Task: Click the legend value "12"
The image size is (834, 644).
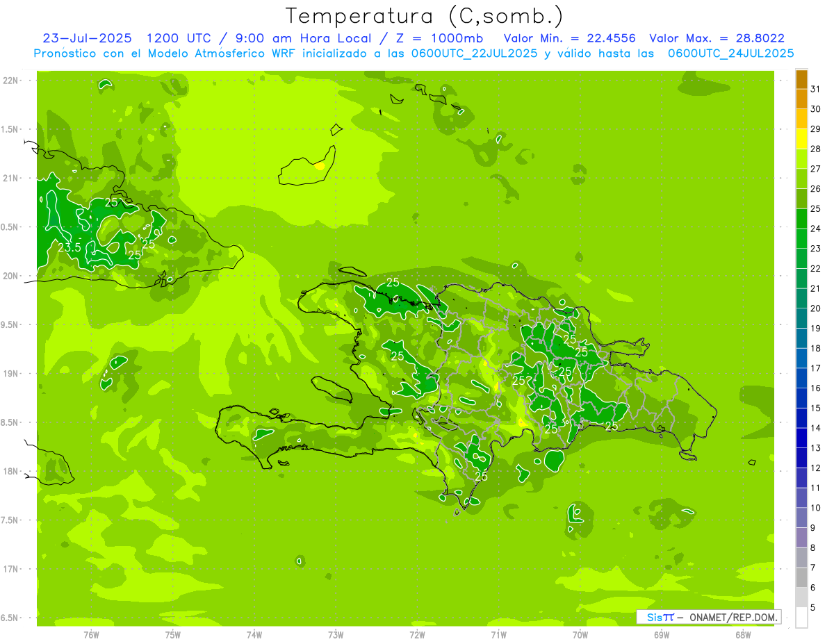Action: pos(816,468)
